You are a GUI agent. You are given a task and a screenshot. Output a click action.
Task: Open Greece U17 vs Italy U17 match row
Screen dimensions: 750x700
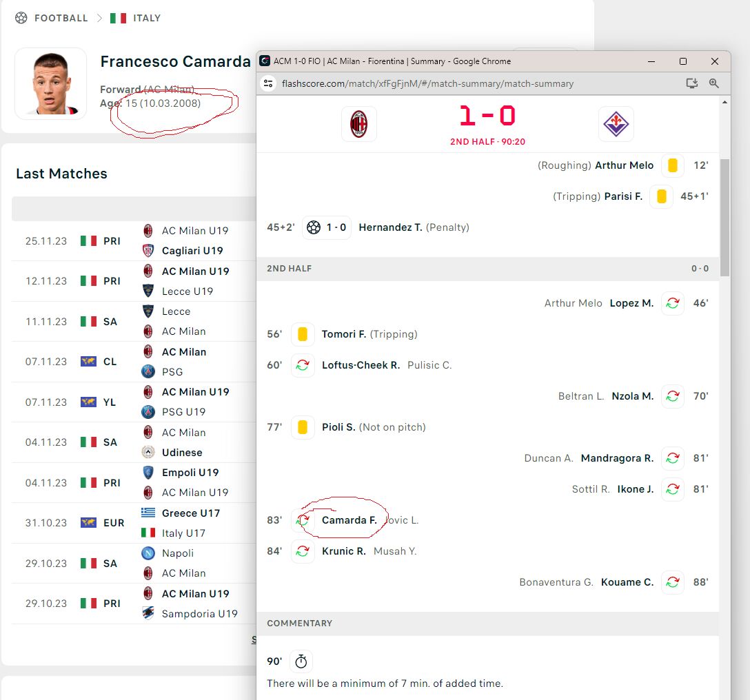134,523
